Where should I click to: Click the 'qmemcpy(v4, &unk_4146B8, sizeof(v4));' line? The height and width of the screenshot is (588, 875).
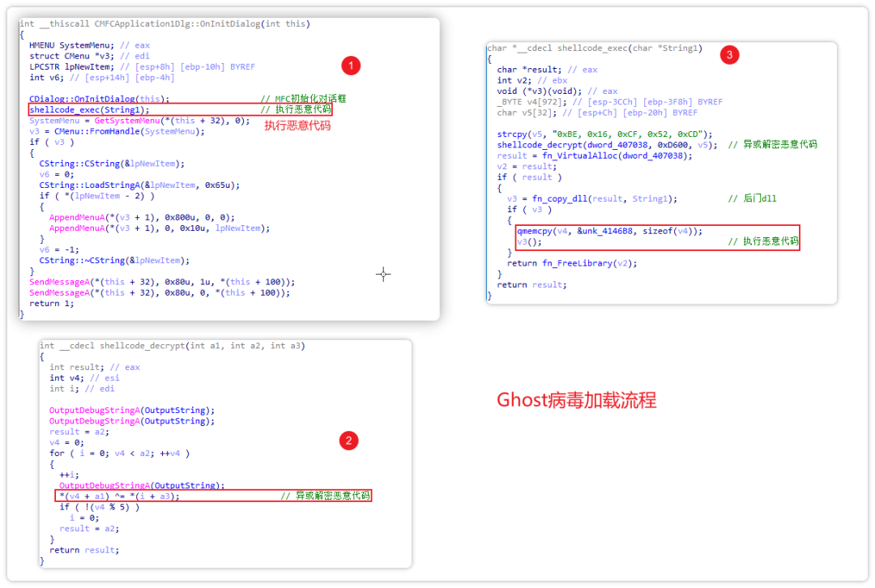(609, 231)
